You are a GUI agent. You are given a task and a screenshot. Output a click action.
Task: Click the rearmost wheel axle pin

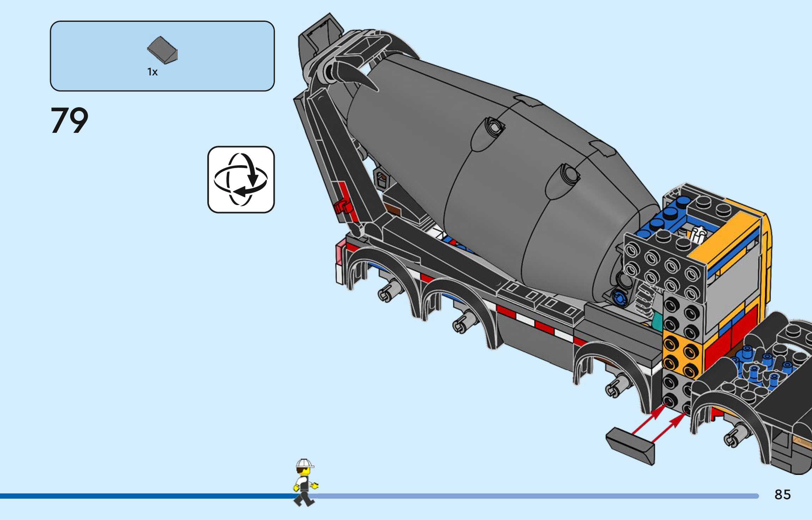coord(388,292)
